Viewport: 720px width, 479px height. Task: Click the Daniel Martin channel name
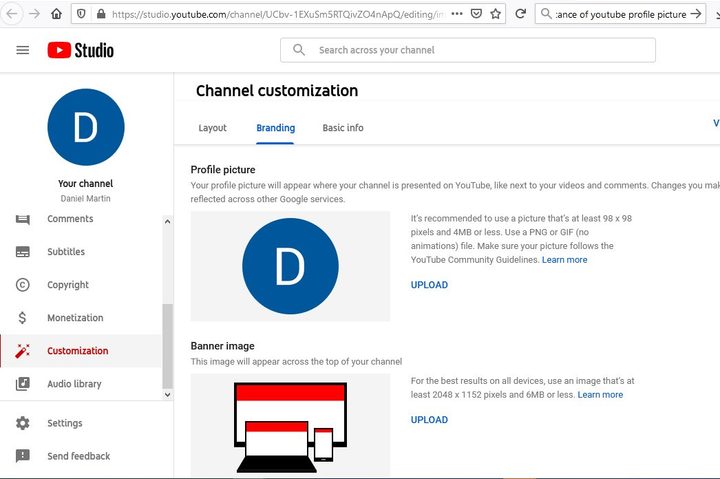85,198
